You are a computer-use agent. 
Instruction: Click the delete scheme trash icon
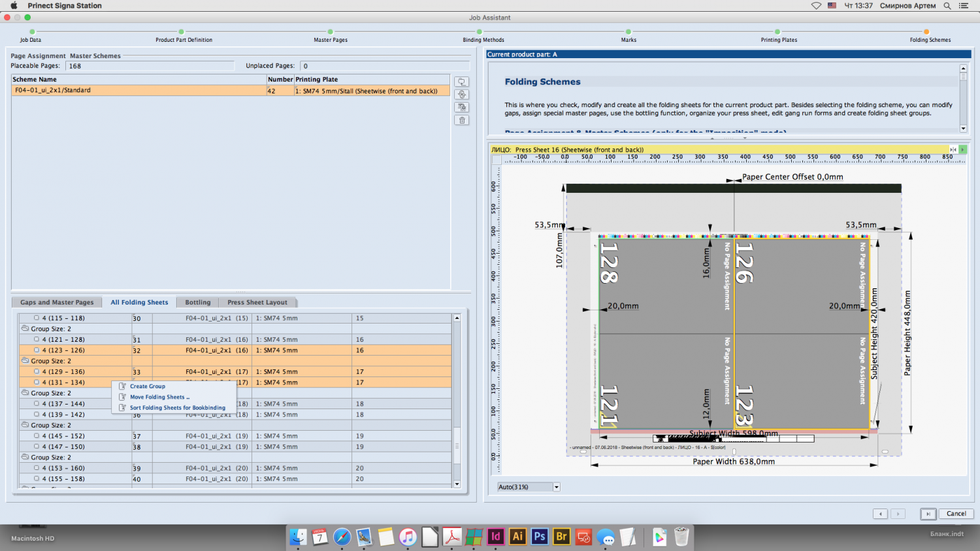(462, 120)
